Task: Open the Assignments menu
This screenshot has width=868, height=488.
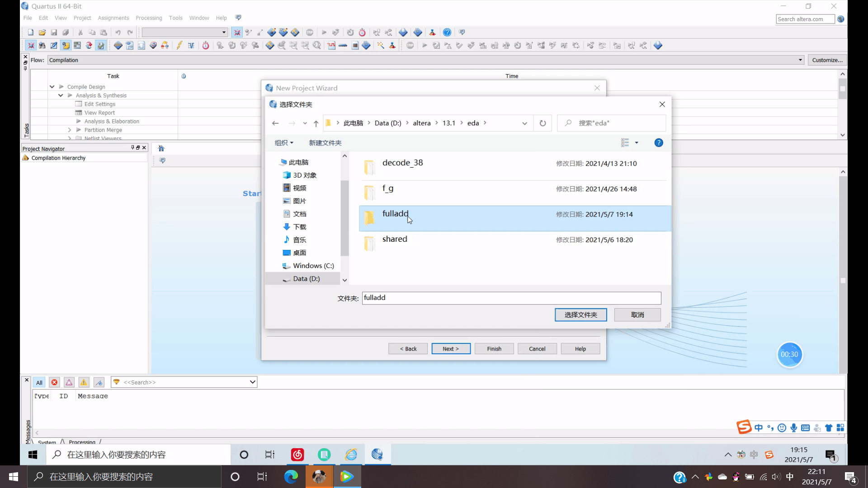Action: click(x=113, y=18)
